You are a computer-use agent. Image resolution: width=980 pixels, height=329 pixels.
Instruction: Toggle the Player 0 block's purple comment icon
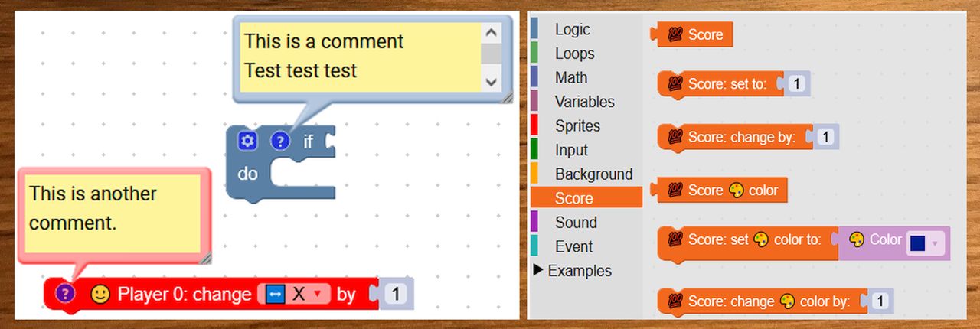(x=66, y=294)
